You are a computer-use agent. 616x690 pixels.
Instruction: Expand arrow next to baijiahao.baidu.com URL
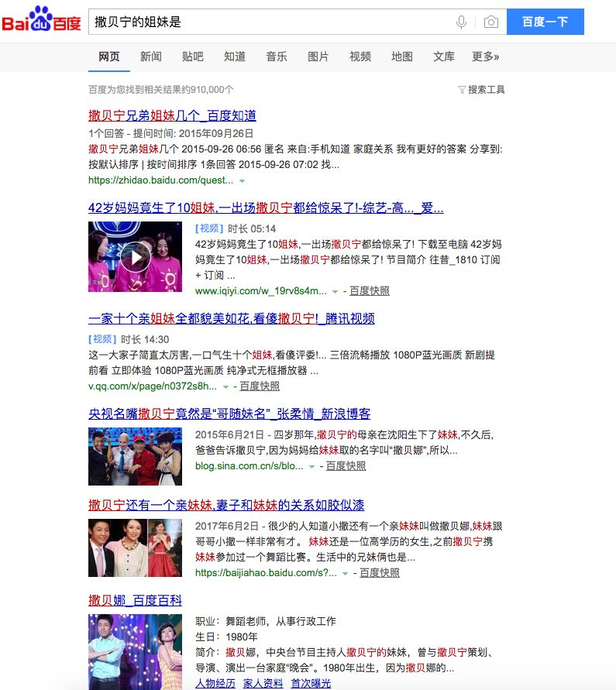pos(346,573)
